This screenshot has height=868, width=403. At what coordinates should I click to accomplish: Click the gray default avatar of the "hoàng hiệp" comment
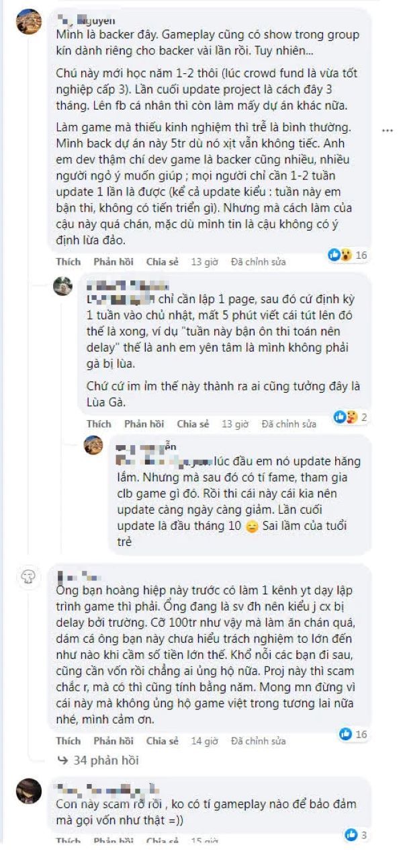coord(30,576)
